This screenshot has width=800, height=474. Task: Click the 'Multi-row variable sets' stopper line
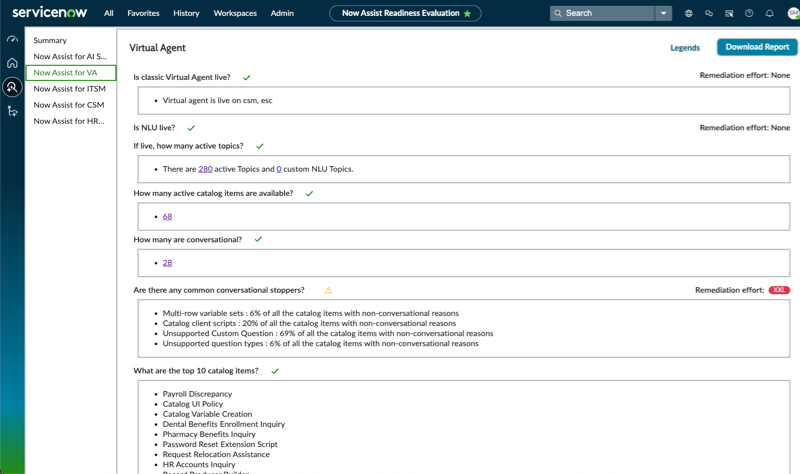(x=311, y=313)
